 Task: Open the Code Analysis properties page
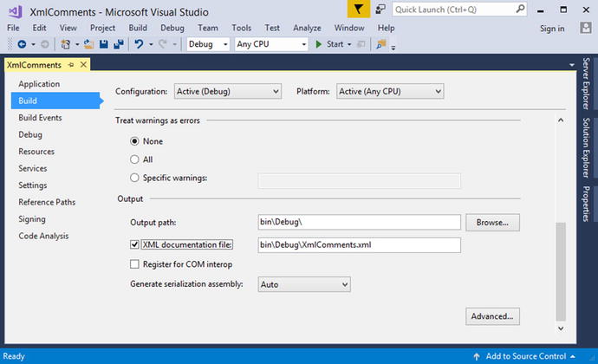click(43, 236)
